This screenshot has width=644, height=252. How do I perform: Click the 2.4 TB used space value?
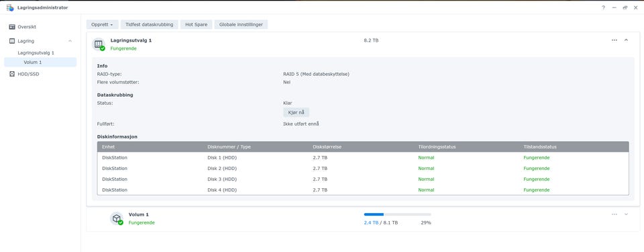coord(371,222)
